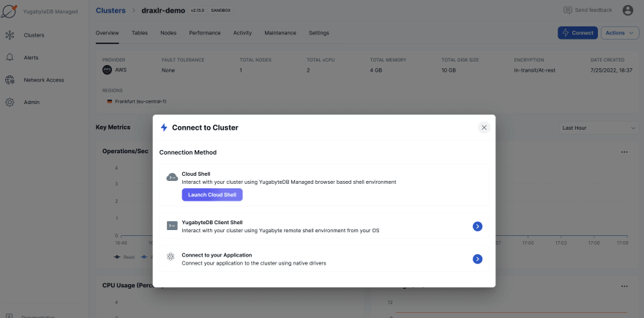Click the Connect to your Application title
The height and width of the screenshot is (318, 644).
[217, 255]
